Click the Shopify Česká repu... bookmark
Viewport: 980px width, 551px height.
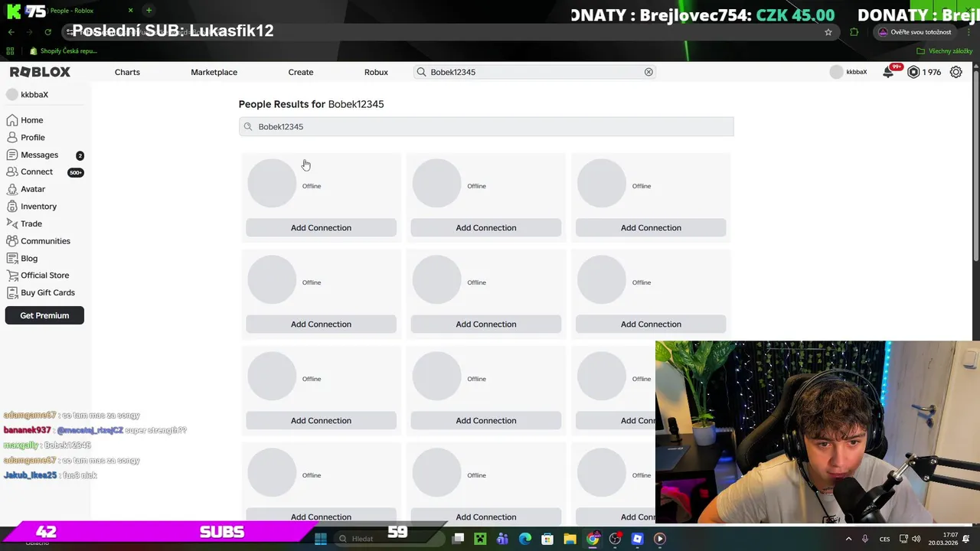(63, 51)
